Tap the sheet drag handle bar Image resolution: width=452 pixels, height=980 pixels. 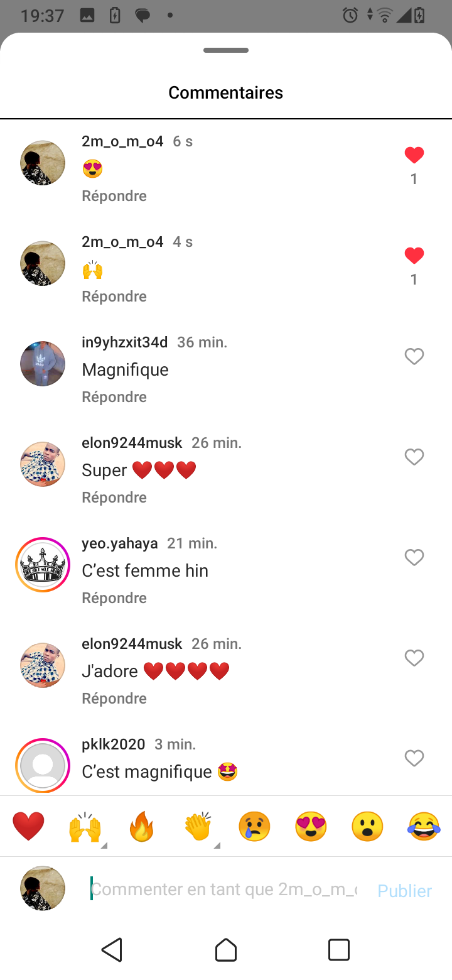[226, 50]
